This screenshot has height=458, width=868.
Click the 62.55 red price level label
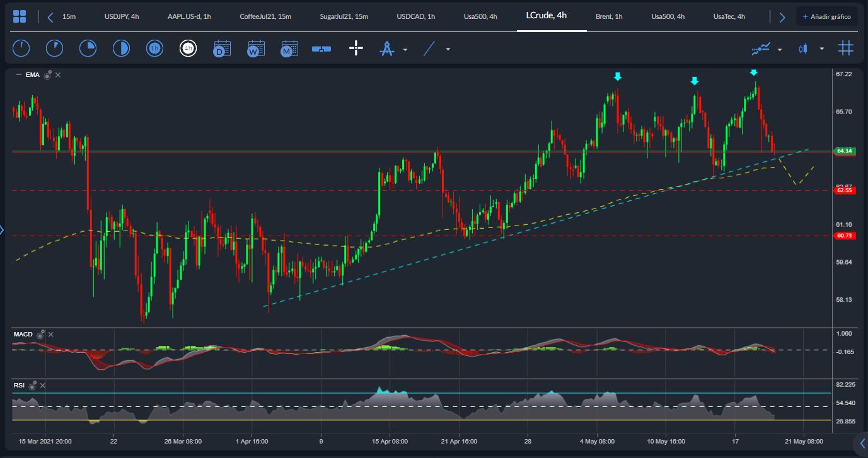[x=844, y=190]
